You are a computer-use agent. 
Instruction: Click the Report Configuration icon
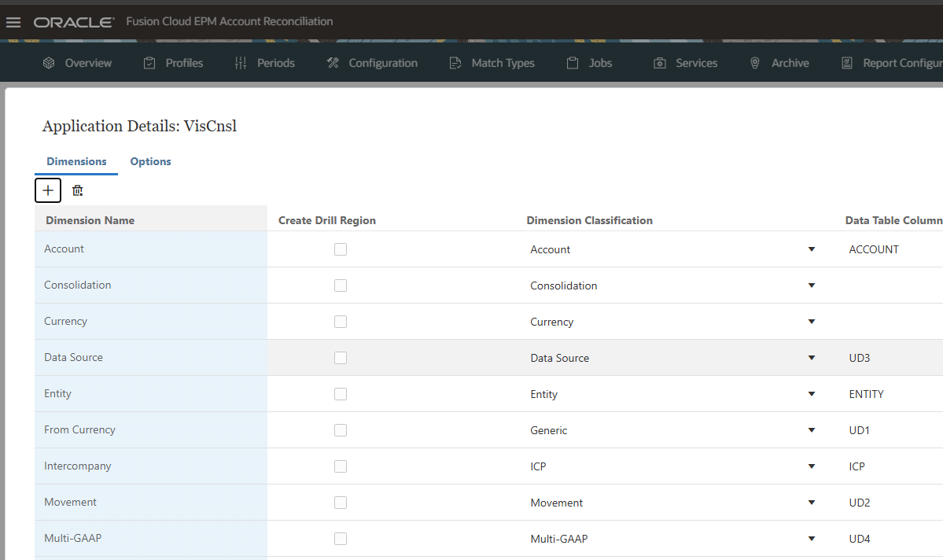click(x=847, y=63)
